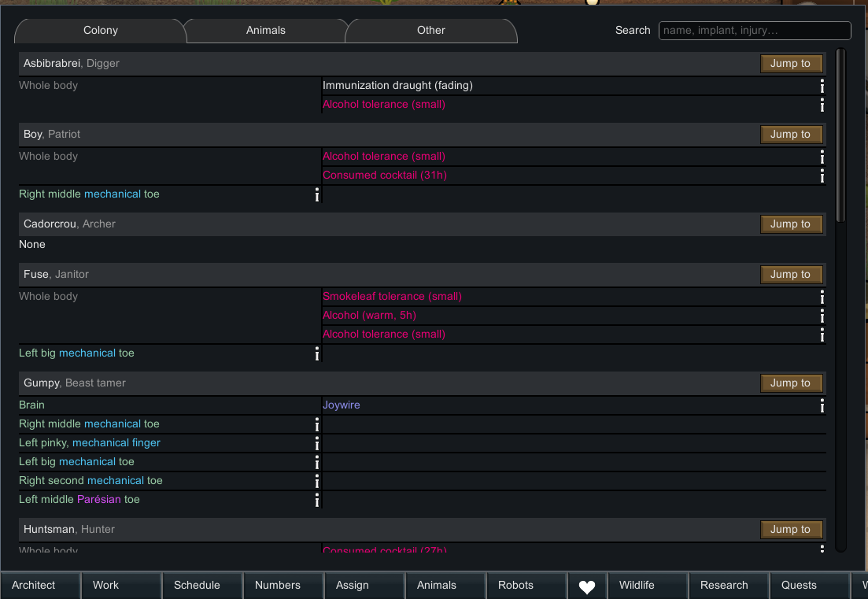868x599 pixels.
Task: Click Left pinky, mechanical finger label
Action: click(90, 443)
